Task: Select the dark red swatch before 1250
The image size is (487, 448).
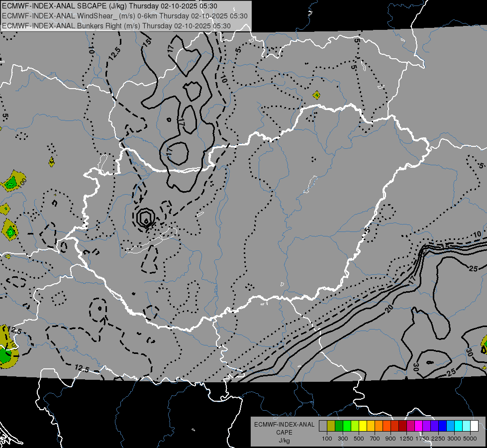Action: [403, 426]
